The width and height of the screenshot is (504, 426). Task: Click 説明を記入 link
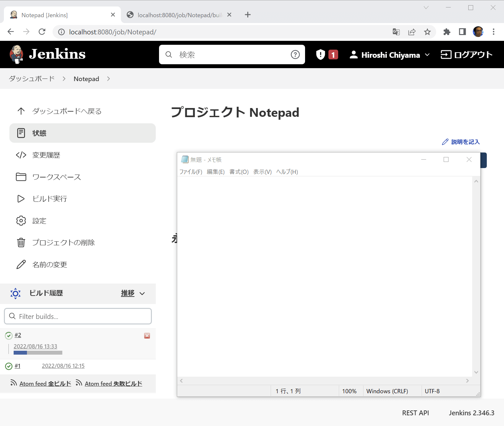click(x=465, y=142)
